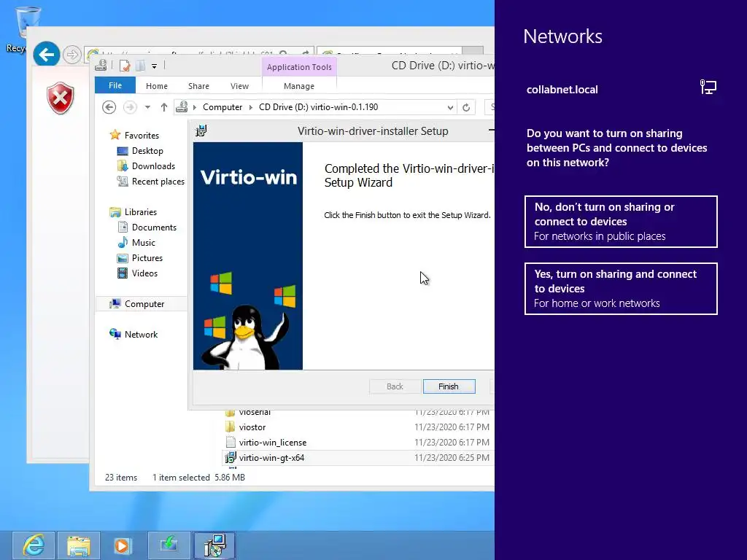This screenshot has width=747, height=560.
Task: Select Favorites in navigation pane
Action: tap(142, 135)
